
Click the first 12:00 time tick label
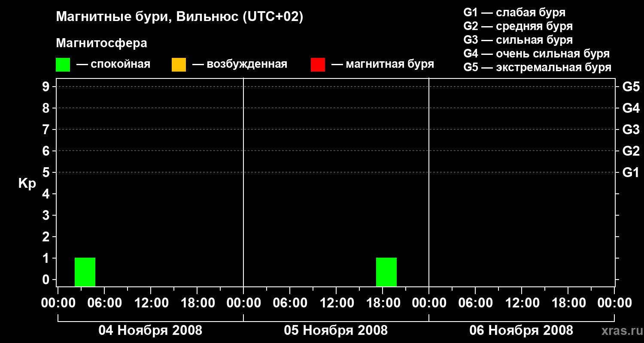(x=150, y=303)
